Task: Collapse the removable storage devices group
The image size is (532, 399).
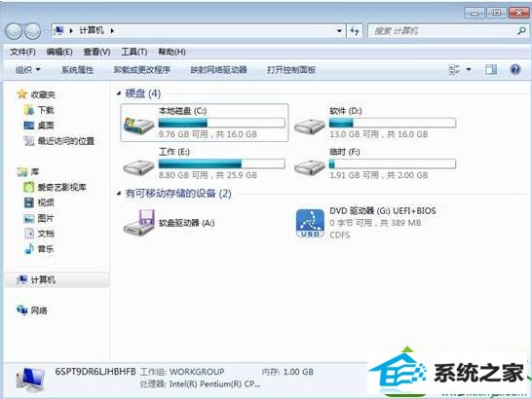Action: (x=119, y=194)
